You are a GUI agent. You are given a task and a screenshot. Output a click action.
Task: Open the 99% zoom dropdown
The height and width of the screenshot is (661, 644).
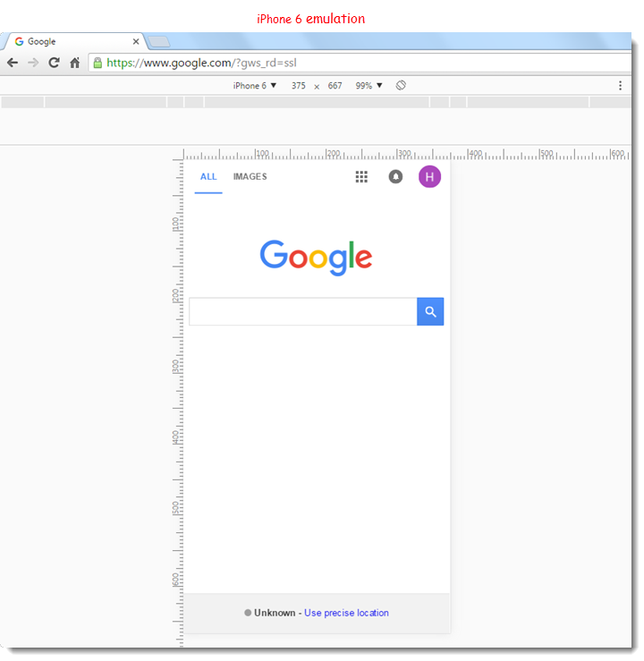(369, 86)
